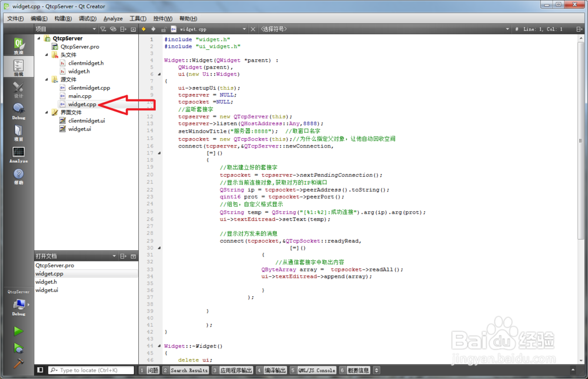Open QtcpServer Debug kit selector
Image resolution: width=588 pixels, height=379 pixels.
click(x=18, y=304)
